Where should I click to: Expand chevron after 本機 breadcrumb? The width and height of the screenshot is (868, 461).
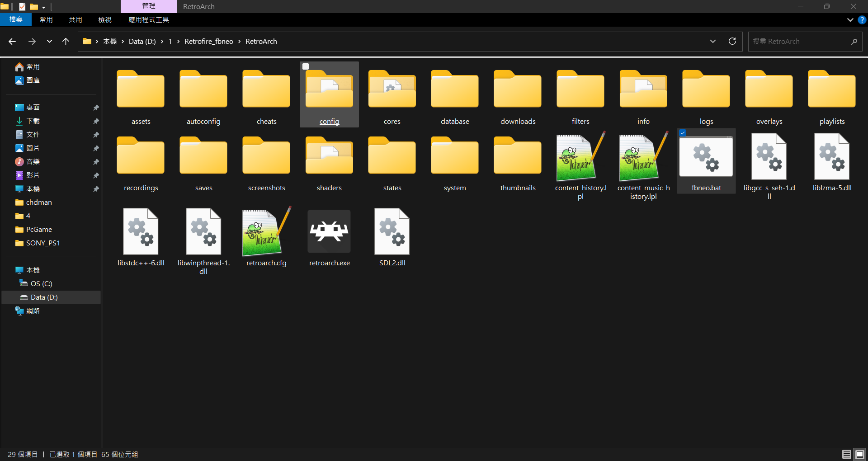click(123, 42)
